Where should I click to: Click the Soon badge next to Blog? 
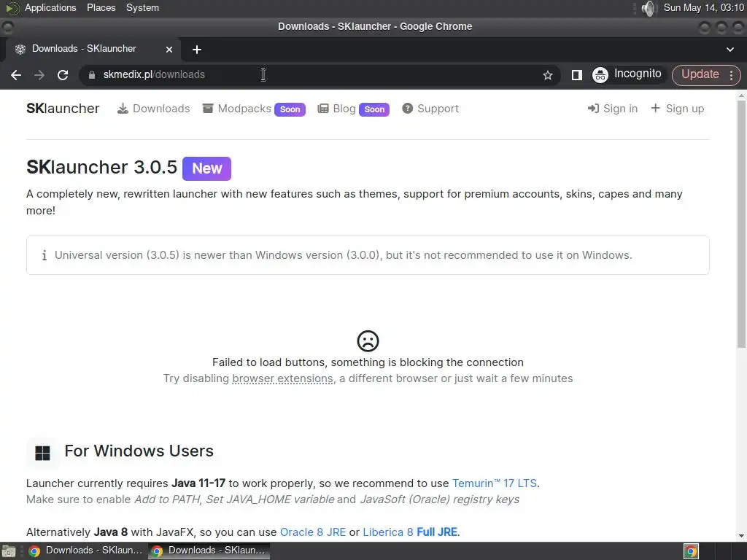pos(374,109)
